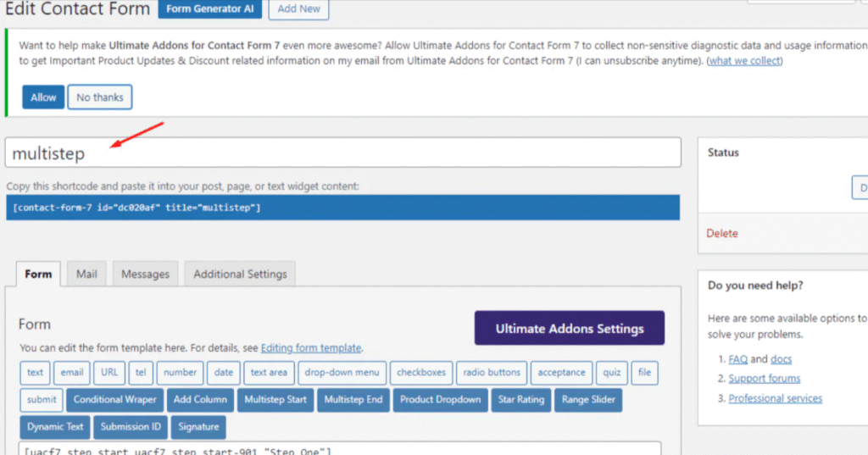Insert a Multistep Start tag
This screenshot has height=455, width=868.
pos(275,400)
